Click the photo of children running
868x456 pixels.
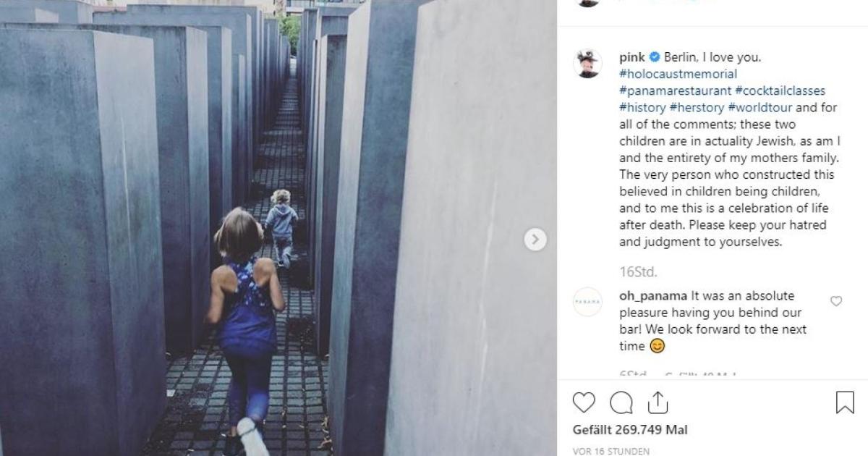(x=278, y=228)
